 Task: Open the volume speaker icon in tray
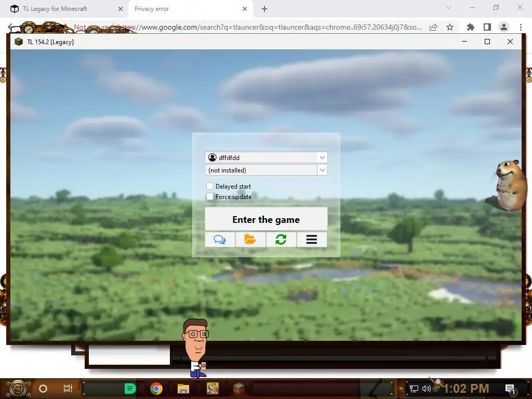(x=426, y=389)
